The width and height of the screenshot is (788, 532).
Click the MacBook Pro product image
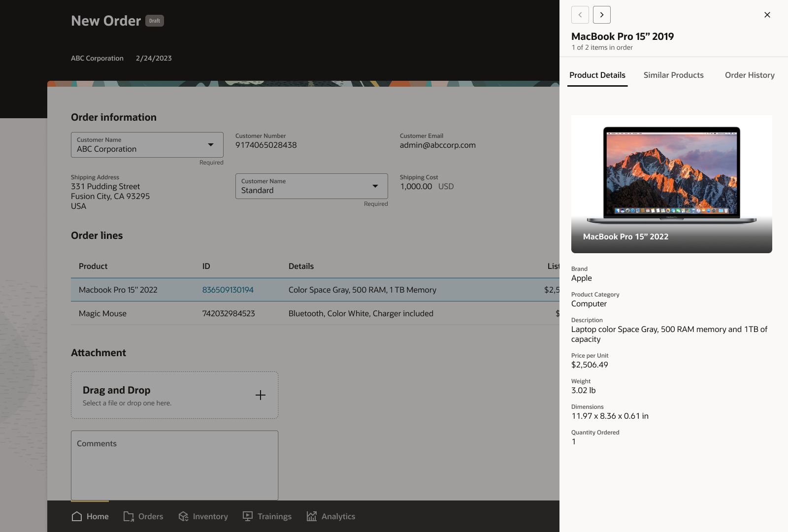click(672, 184)
